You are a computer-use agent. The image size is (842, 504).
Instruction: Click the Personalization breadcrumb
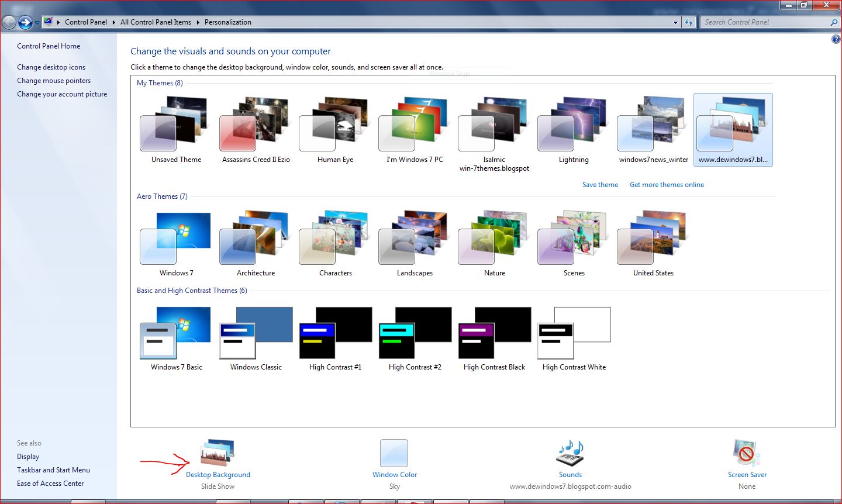228,22
